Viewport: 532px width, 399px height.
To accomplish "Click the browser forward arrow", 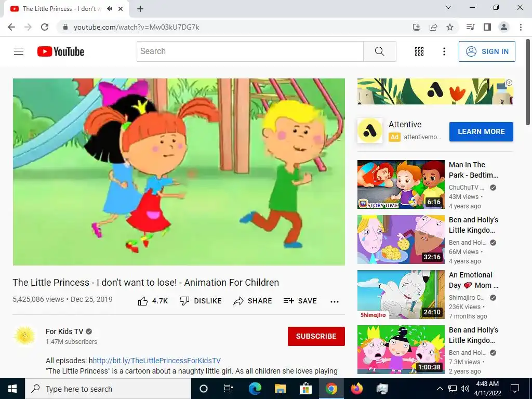I will pos(28,27).
